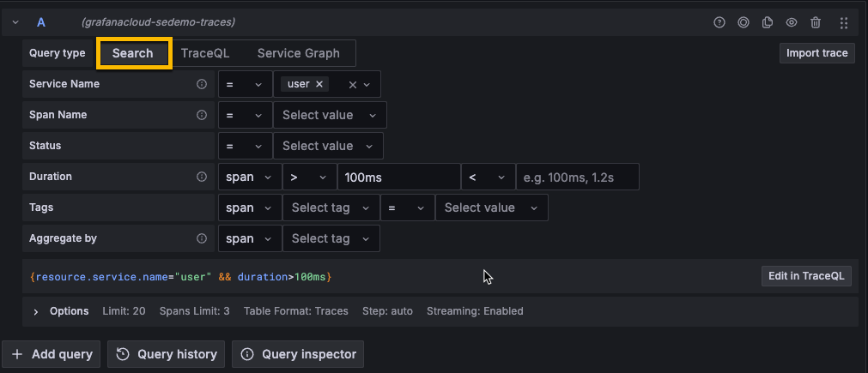Click the drag handle for query A
Screen dimensions: 868x373
click(844, 22)
